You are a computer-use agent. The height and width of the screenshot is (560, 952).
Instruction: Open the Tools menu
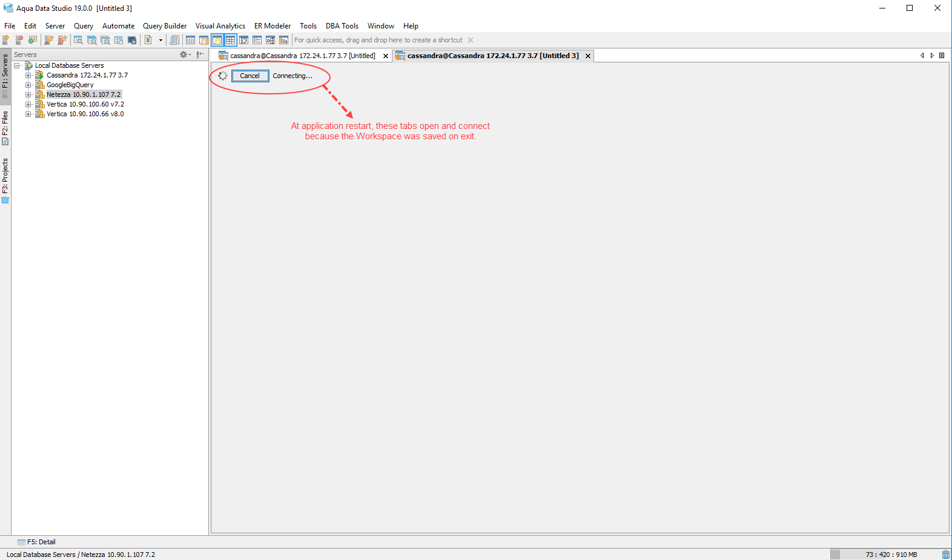point(308,26)
